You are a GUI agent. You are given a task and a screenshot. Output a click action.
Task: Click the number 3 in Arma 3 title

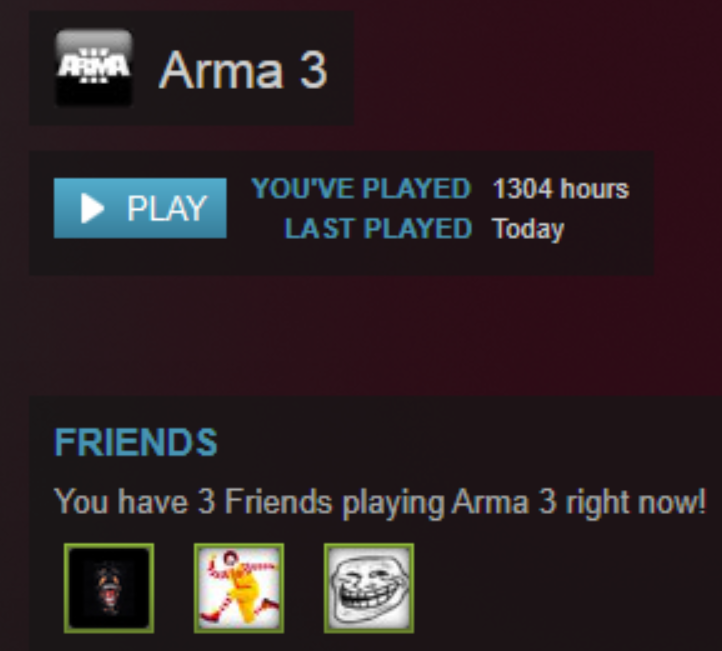coord(314,70)
